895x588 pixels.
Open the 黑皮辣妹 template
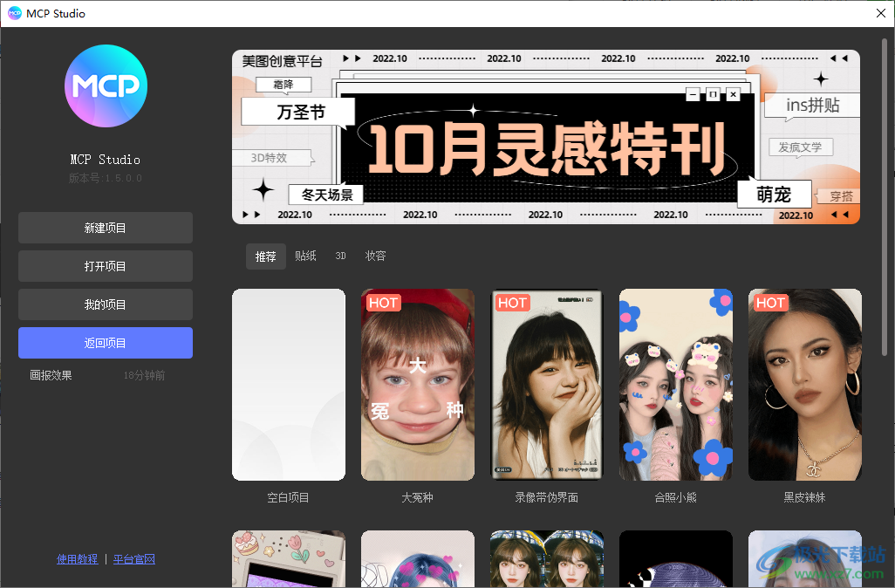pos(804,385)
